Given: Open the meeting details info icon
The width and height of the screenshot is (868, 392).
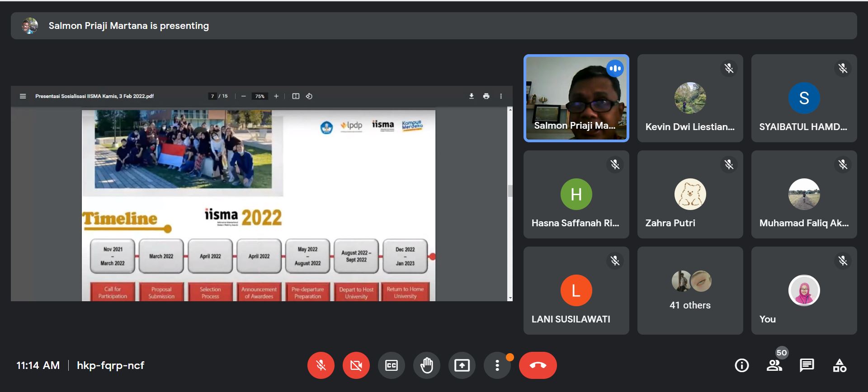Looking at the screenshot, I should (x=741, y=365).
